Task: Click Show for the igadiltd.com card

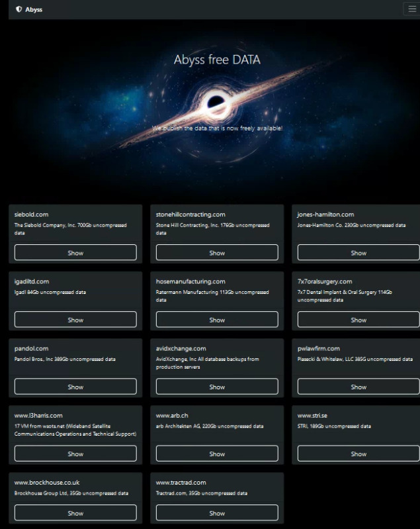Action: (x=75, y=320)
